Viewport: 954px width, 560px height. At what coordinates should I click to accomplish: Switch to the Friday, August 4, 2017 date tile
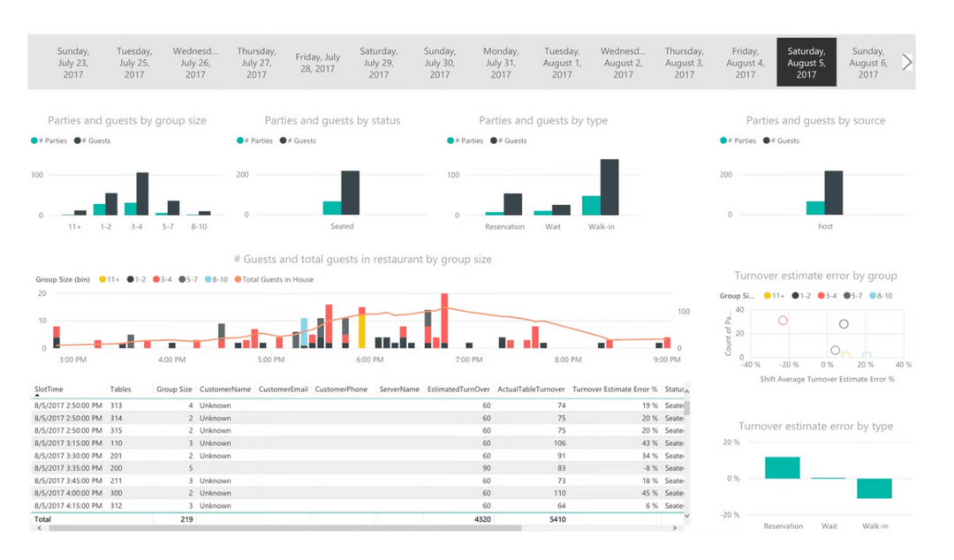pos(746,62)
